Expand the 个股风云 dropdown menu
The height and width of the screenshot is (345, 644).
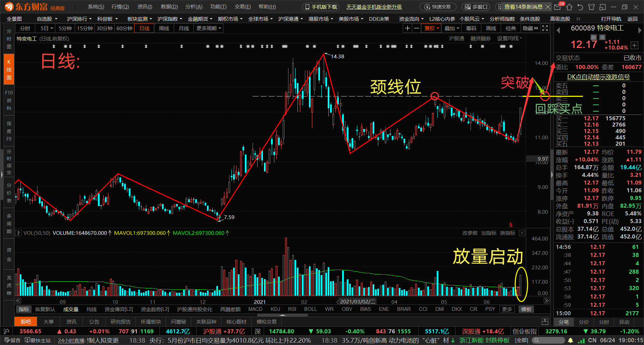click(472, 19)
